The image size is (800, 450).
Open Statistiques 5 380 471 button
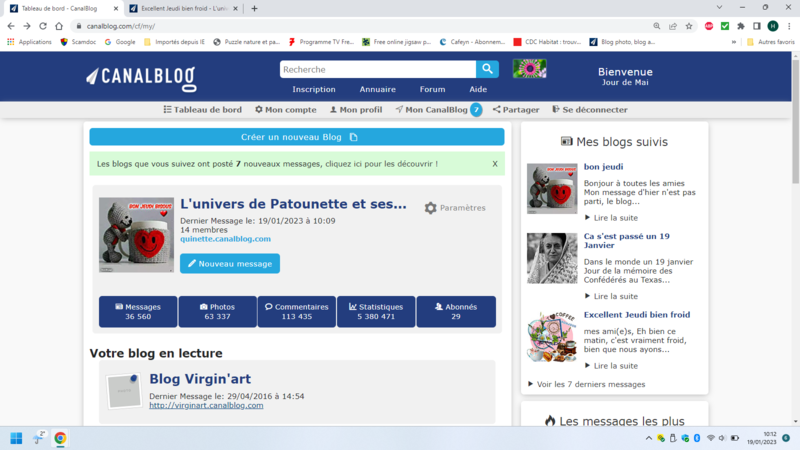click(x=376, y=312)
